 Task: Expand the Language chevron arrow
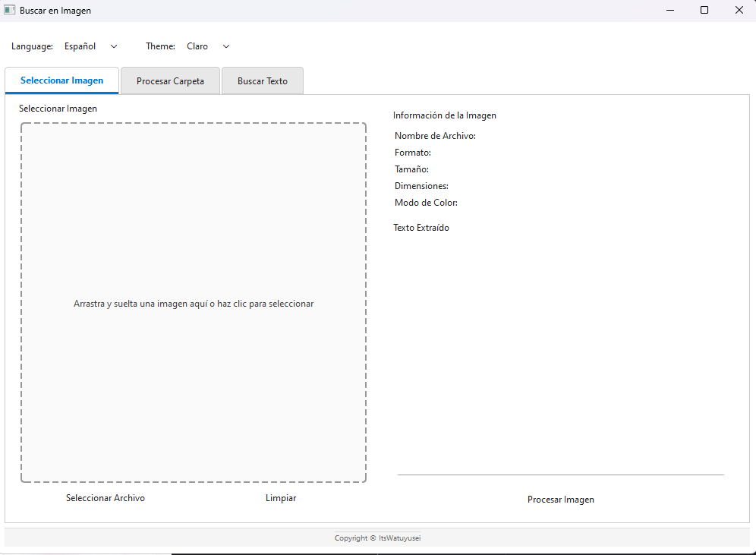coord(114,46)
